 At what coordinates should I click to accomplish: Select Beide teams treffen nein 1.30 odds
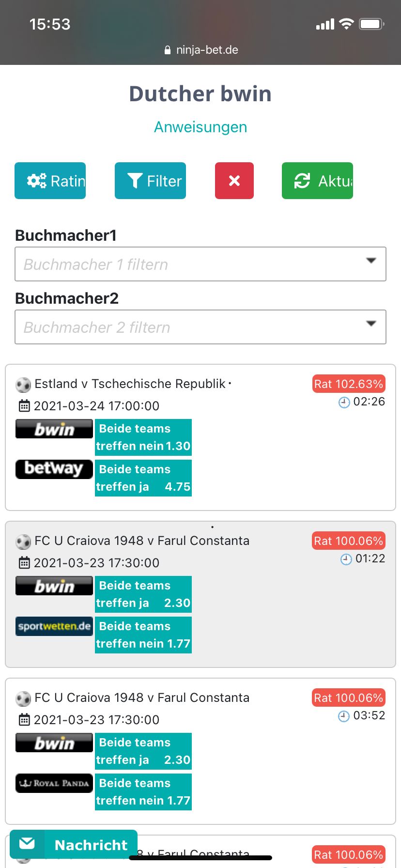point(143,437)
